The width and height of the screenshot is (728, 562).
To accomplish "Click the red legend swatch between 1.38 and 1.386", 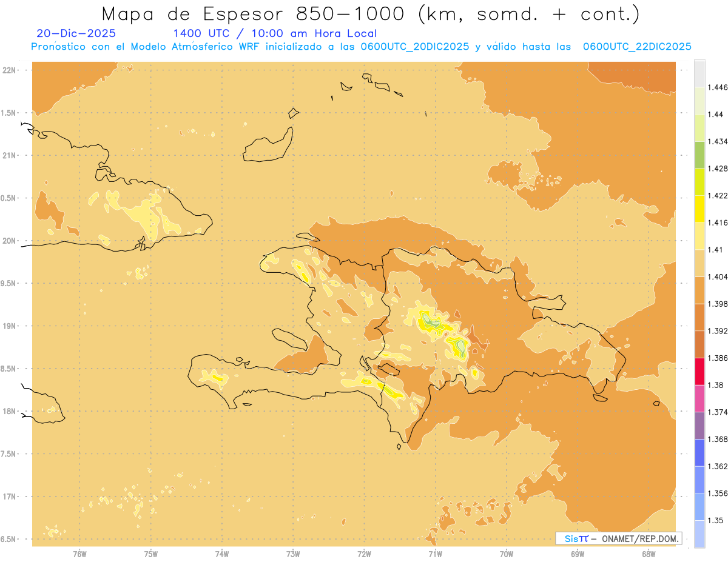I will [699, 371].
